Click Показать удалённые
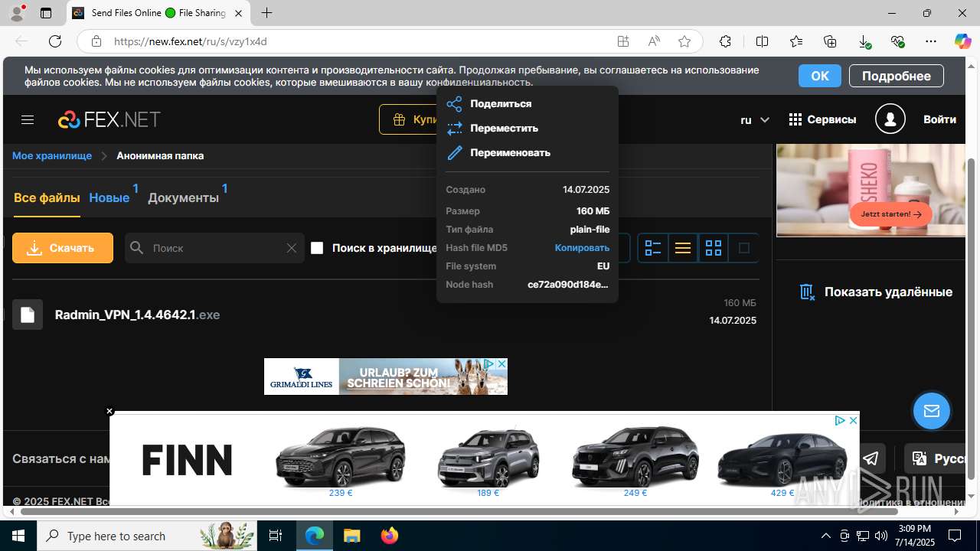 pos(876,292)
